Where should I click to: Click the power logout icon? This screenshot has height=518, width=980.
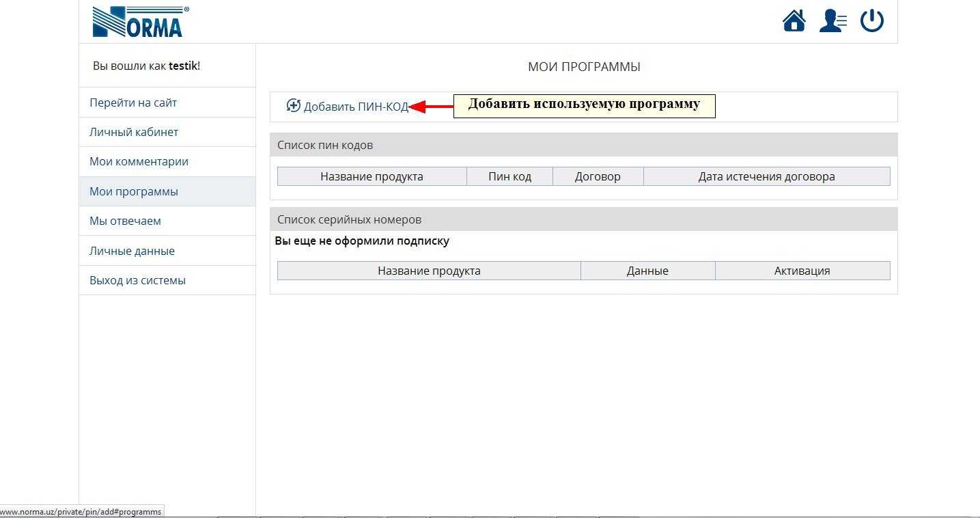pos(872,21)
